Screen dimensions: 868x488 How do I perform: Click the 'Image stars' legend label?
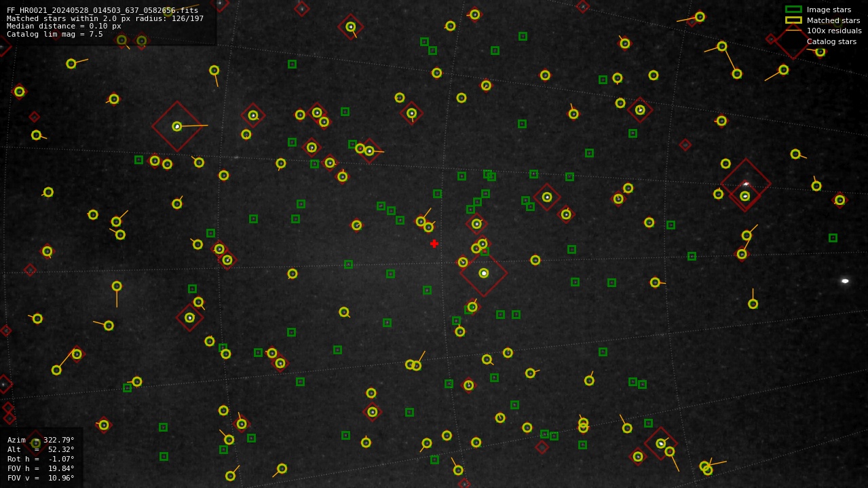click(x=829, y=10)
